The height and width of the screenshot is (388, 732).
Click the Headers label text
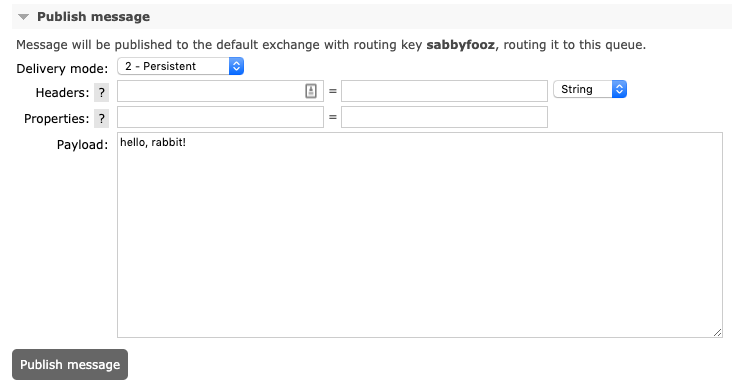coord(62,92)
